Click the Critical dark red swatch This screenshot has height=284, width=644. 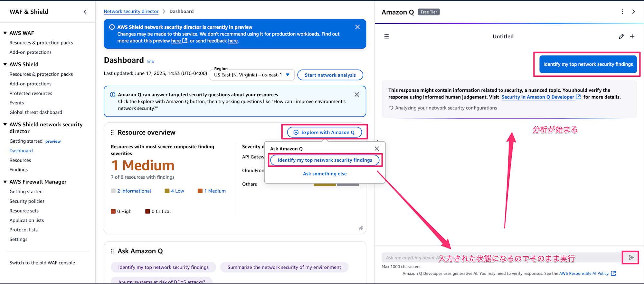coord(147,211)
